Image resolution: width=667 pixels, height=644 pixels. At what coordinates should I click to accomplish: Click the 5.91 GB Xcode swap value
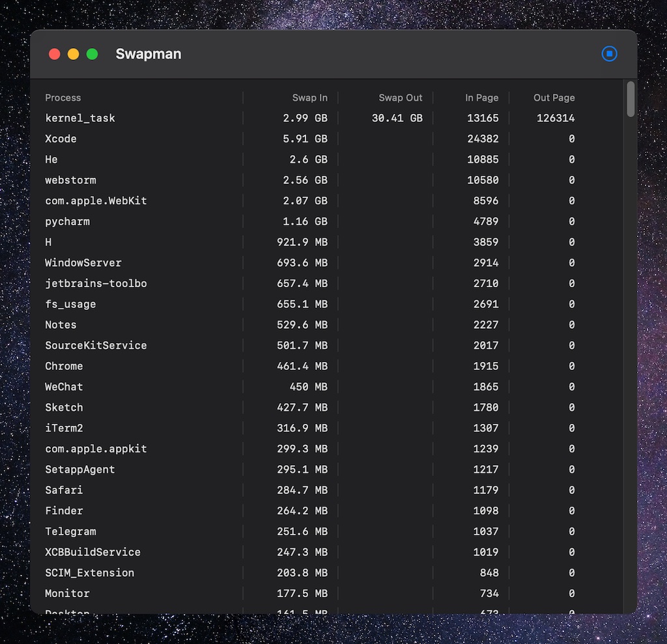(305, 139)
